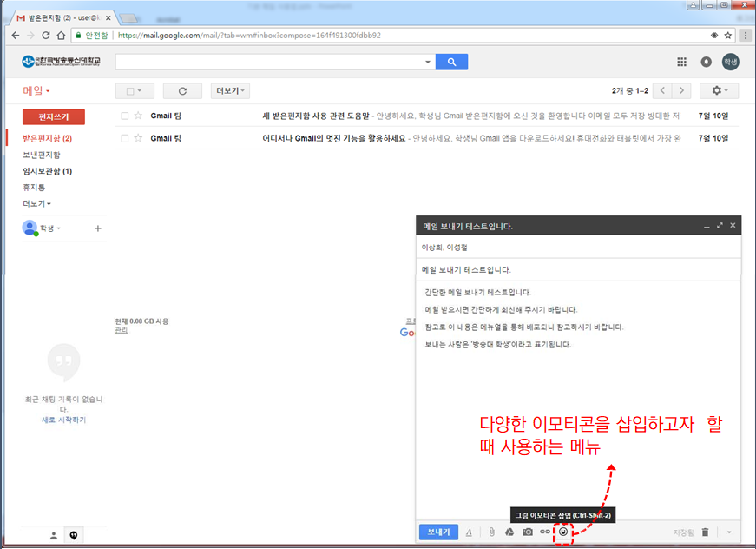Go to browser home page icon
The height and width of the screenshot is (549, 756).
[x=61, y=36]
